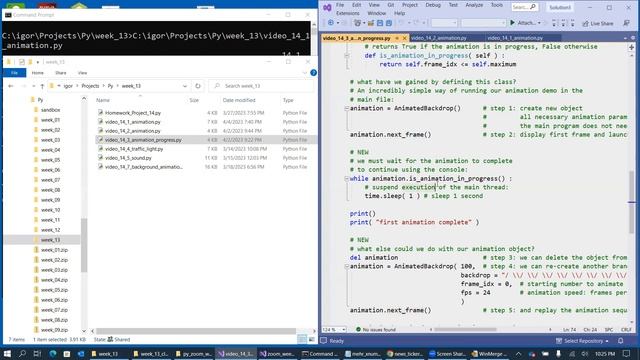Select the Homework_Project_14.py file
The height and width of the screenshot is (360, 640).
pyautogui.click(x=133, y=113)
